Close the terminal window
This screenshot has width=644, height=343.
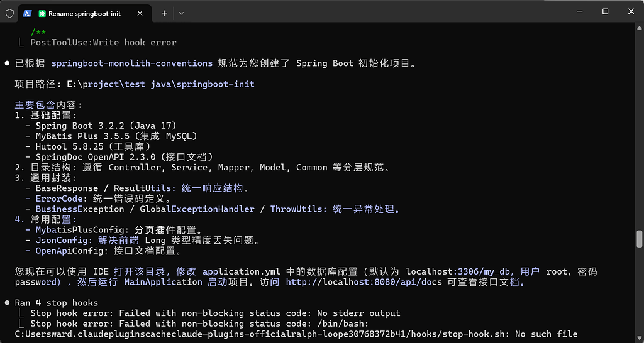tap(631, 11)
